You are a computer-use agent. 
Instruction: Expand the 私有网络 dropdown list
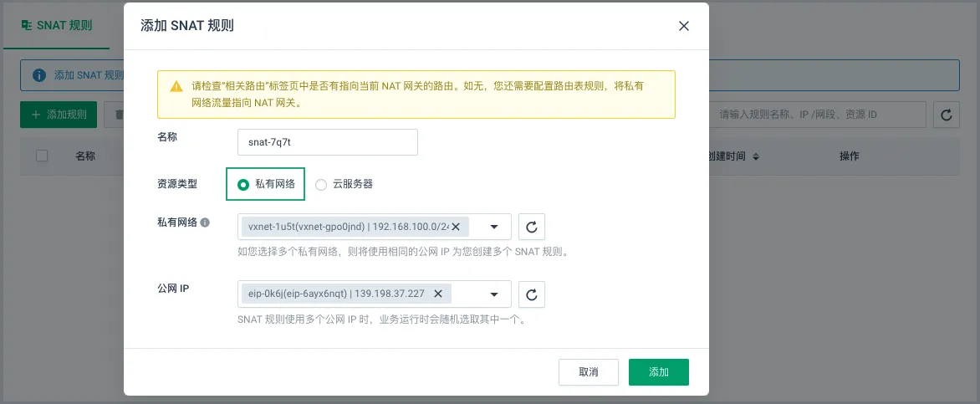pyautogui.click(x=493, y=227)
